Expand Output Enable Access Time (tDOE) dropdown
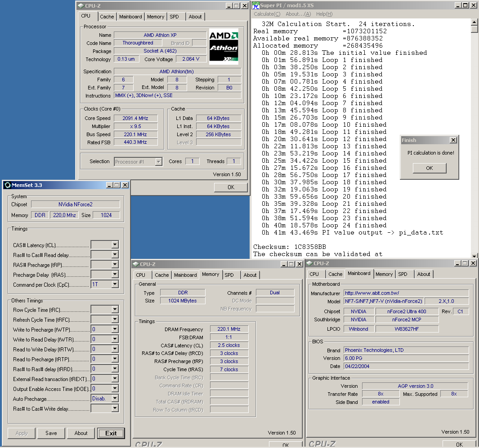The height and width of the screenshot is (448, 479). [115, 389]
